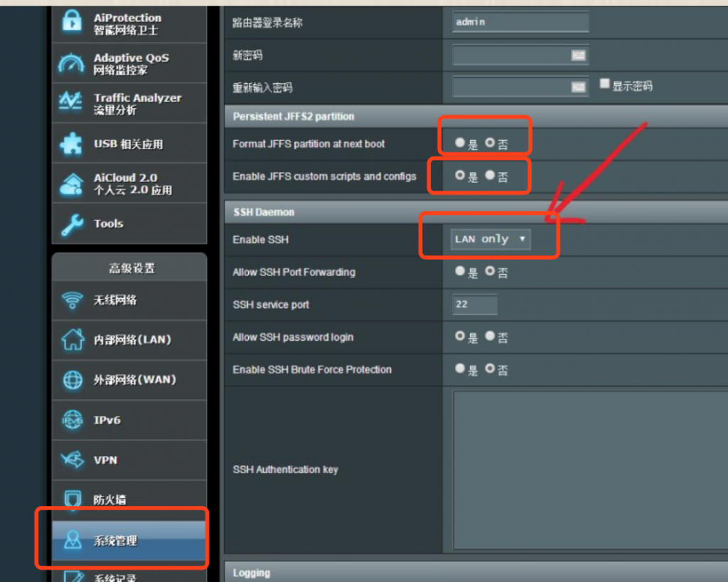The height and width of the screenshot is (582, 728).
Task: Enable SSH Brute Force Protection 是 option
Action: (460, 369)
